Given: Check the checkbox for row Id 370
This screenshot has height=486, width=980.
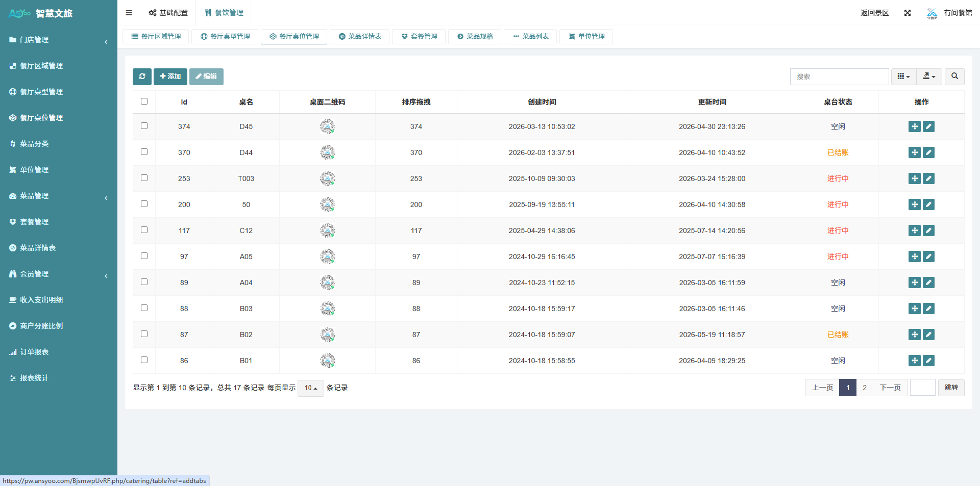Looking at the screenshot, I should click(x=144, y=152).
